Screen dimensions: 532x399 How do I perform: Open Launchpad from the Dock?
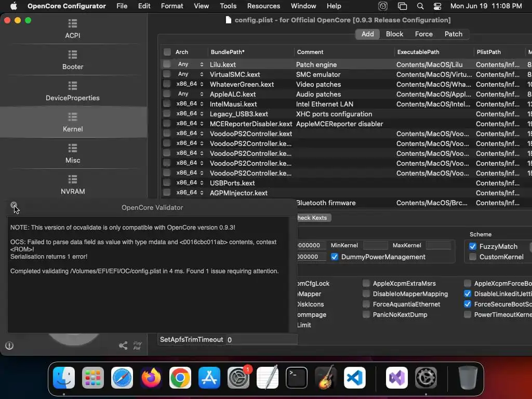(92, 378)
